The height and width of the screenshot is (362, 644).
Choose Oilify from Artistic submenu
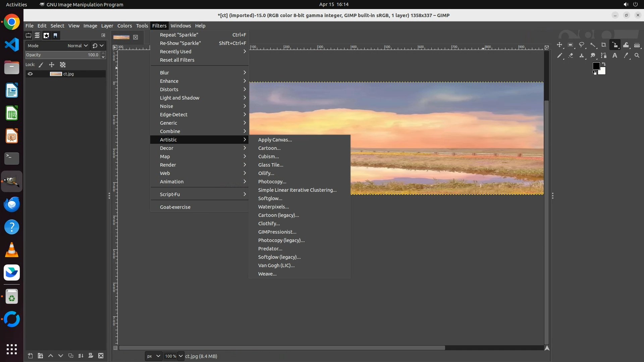266,173
